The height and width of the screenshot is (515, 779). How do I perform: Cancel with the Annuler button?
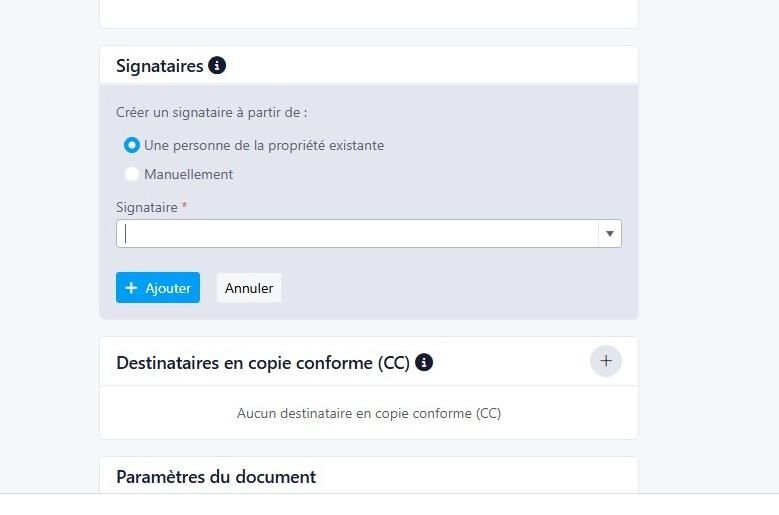(x=249, y=288)
